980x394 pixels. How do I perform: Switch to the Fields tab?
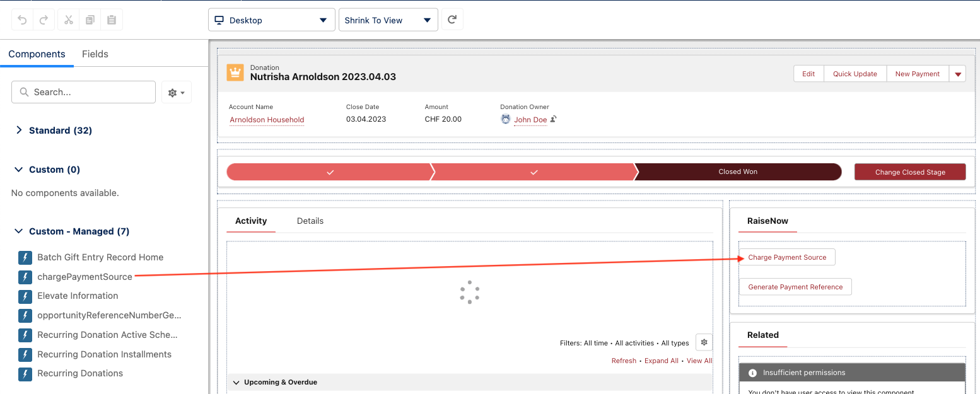pos(95,54)
